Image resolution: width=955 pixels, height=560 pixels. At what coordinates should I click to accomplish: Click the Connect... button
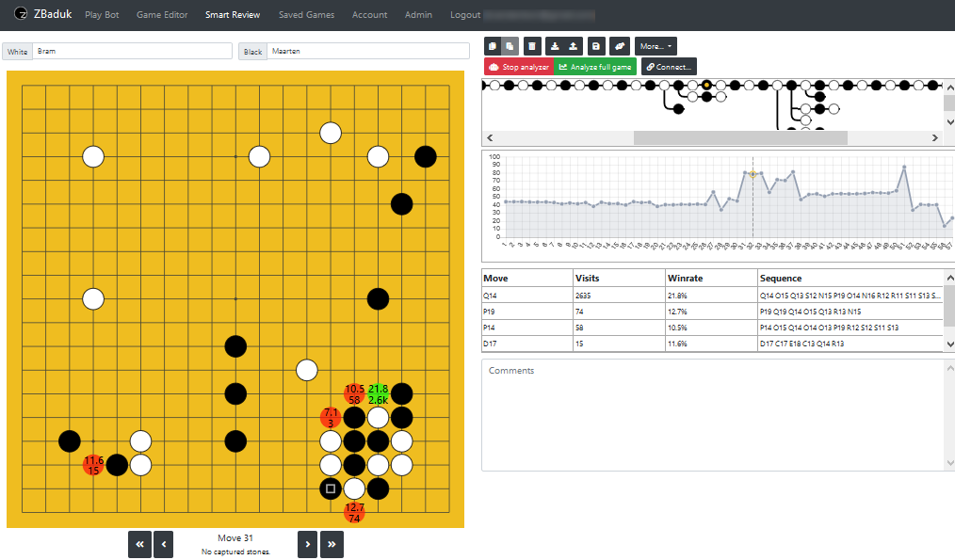(669, 67)
